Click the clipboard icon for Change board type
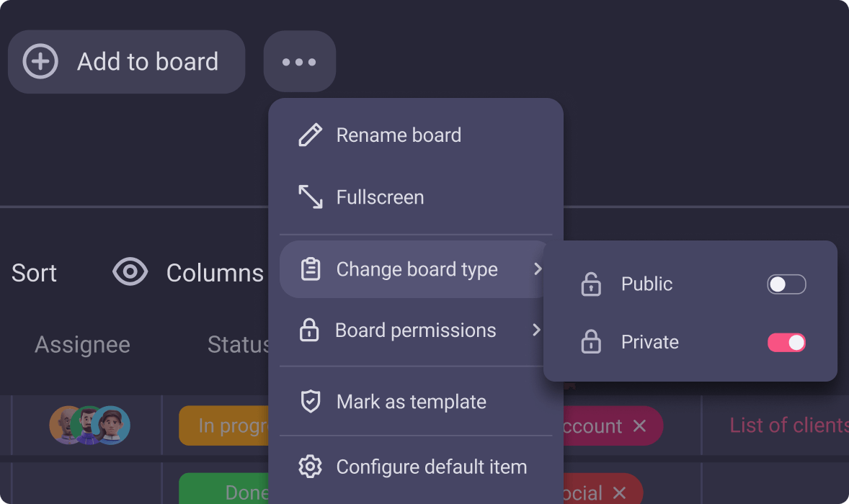 311,269
